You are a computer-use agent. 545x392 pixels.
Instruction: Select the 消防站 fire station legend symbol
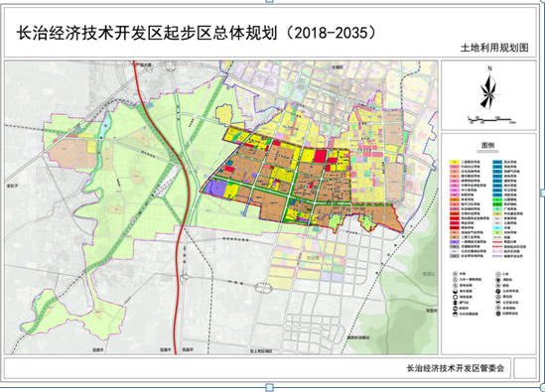click(498, 280)
